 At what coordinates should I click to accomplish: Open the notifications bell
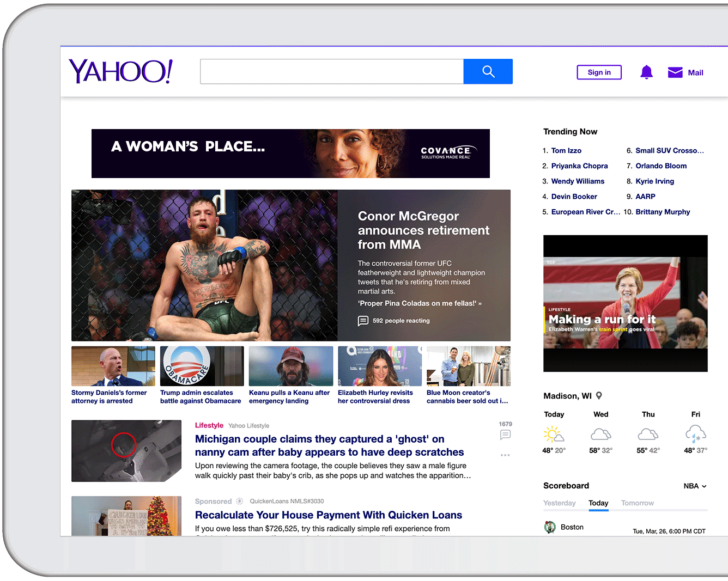pos(646,72)
